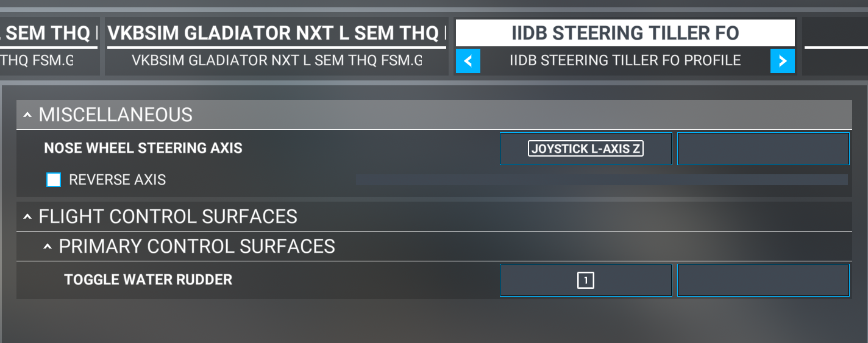Screen dimensions: 868x343
Task: Collapse the Primary Control Surfaces subsection
Action: (x=48, y=246)
